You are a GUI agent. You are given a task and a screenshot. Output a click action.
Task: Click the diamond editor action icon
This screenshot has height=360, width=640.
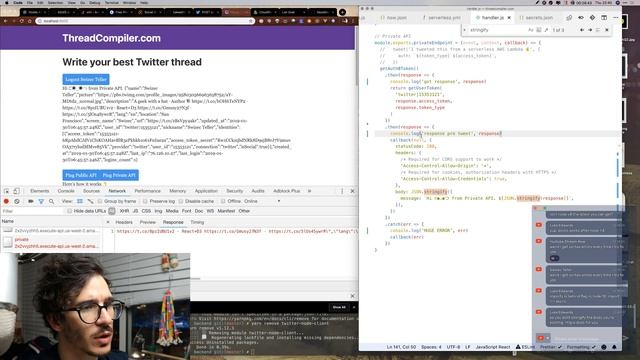(x=592, y=18)
